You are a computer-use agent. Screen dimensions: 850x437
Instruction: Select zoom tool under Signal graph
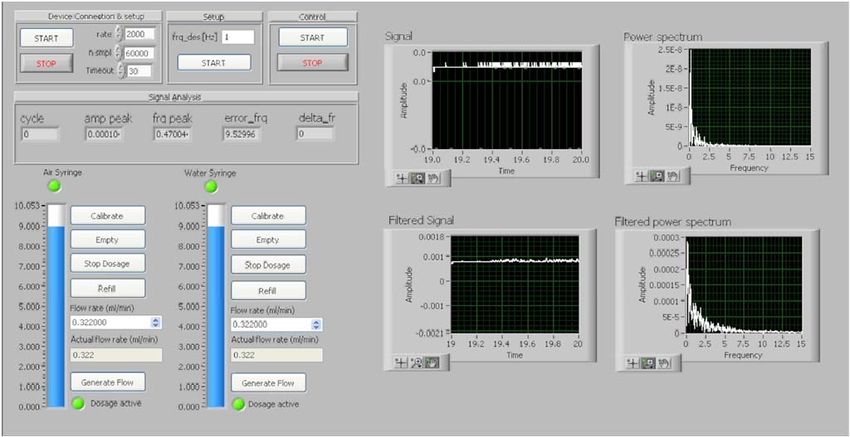(x=415, y=178)
